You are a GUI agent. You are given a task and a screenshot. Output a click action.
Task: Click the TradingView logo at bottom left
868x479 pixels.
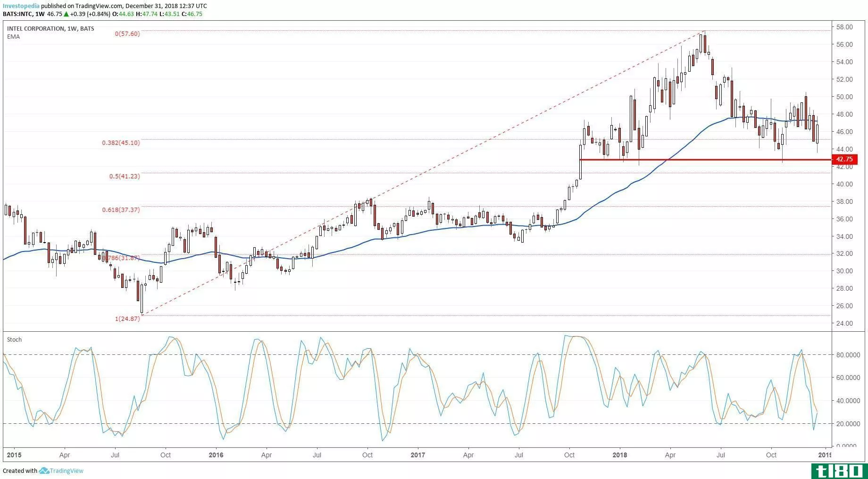point(61,471)
